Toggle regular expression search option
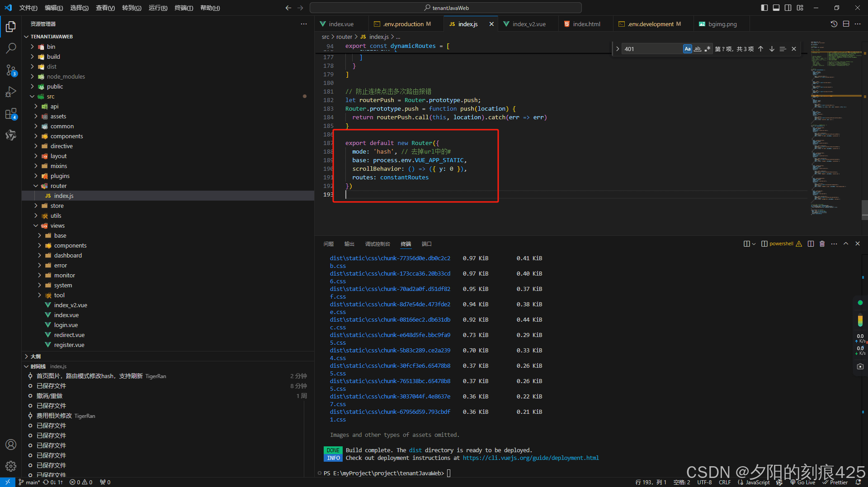 click(x=708, y=49)
